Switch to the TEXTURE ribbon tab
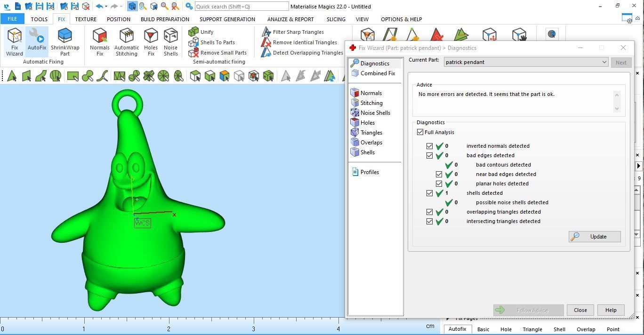The image size is (644, 335). 86,19
